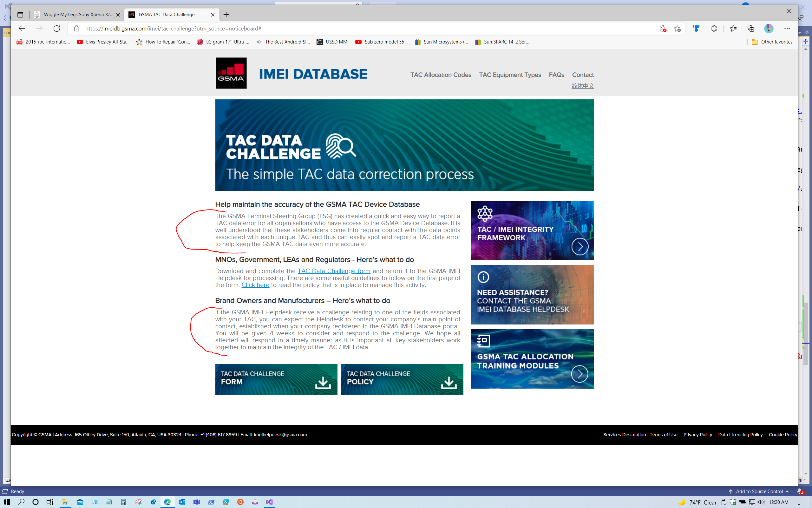
Task: Open a new browser tab
Action: [226, 15]
